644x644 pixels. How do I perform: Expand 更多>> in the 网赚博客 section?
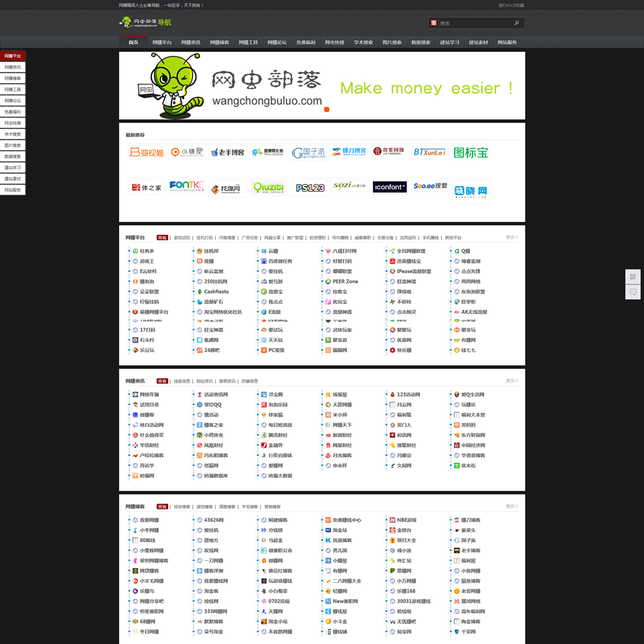(512, 506)
